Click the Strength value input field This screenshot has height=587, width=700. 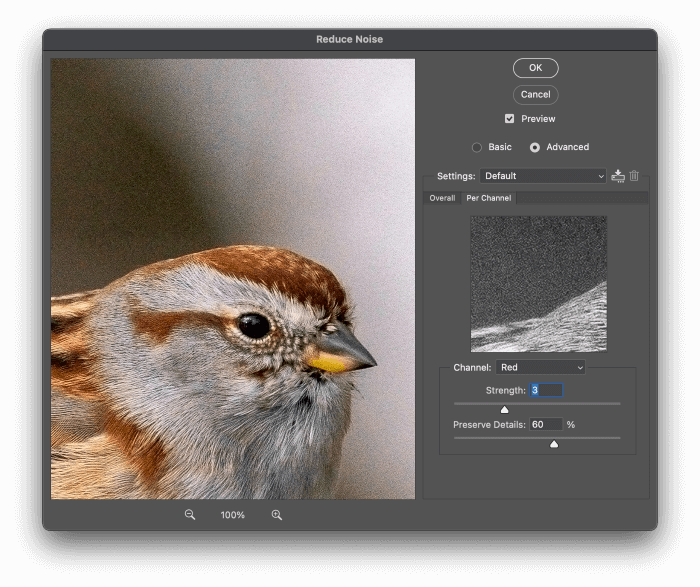(546, 390)
